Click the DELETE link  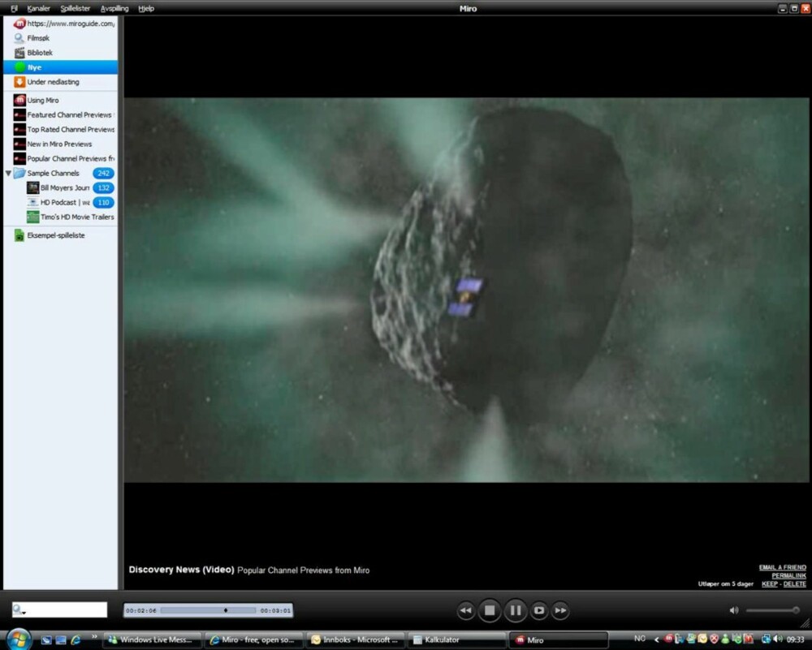(795, 583)
